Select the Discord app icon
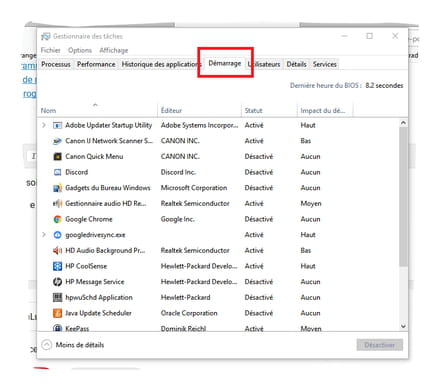The height and width of the screenshot is (392, 440). click(57, 172)
